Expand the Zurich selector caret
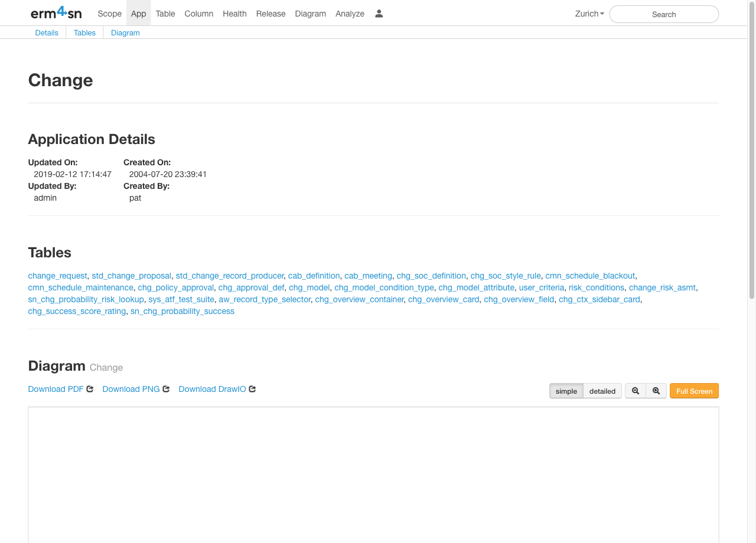Image resolution: width=756 pixels, height=543 pixels. click(x=602, y=14)
